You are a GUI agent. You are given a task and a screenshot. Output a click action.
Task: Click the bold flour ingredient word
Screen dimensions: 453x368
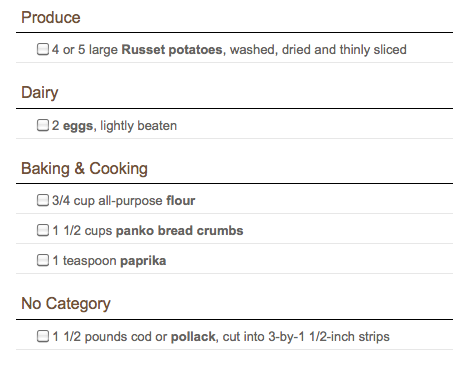181,201
